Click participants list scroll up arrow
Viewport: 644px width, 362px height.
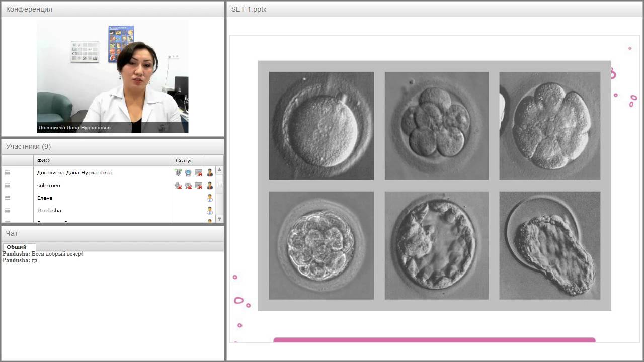(219, 170)
